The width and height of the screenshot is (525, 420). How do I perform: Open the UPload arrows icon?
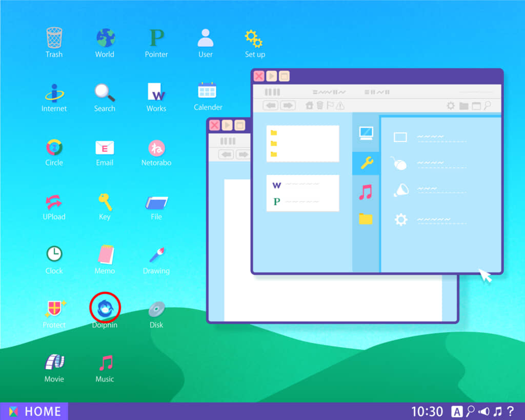(x=54, y=202)
